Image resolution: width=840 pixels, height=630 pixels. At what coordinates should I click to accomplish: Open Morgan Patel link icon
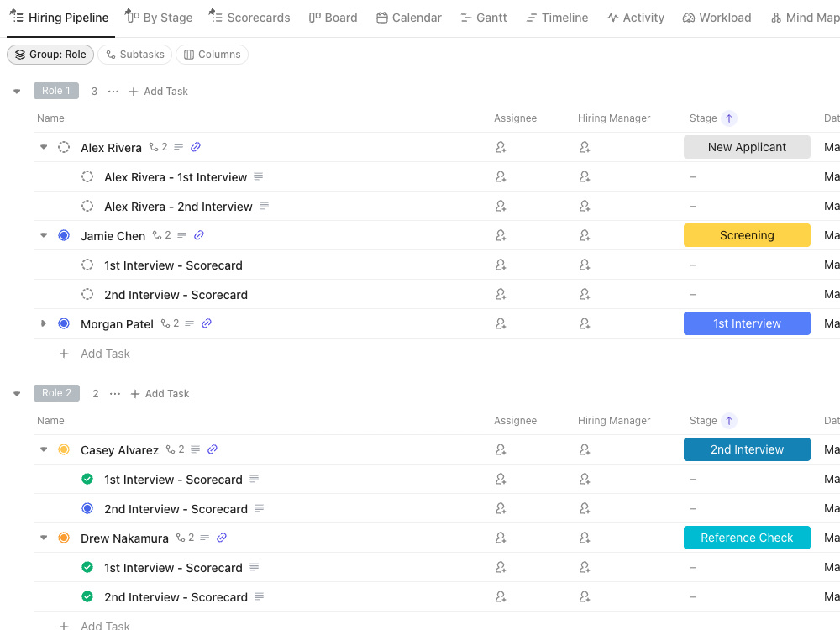click(207, 323)
